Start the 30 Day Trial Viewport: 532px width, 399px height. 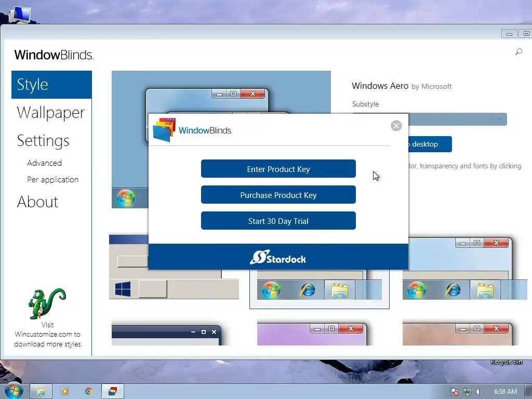(278, 221)
